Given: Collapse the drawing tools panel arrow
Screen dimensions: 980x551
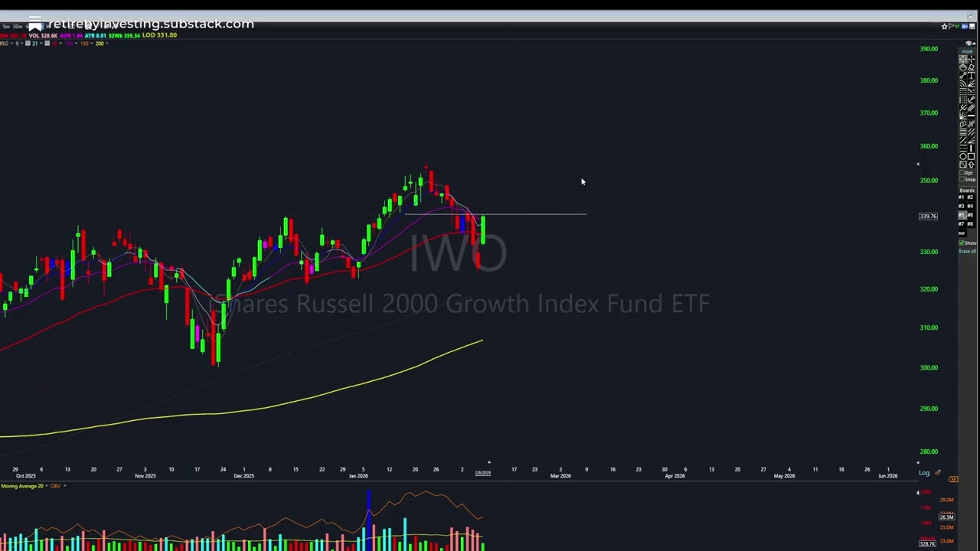Looking at the screenshot, I should [x=974, y=44].
